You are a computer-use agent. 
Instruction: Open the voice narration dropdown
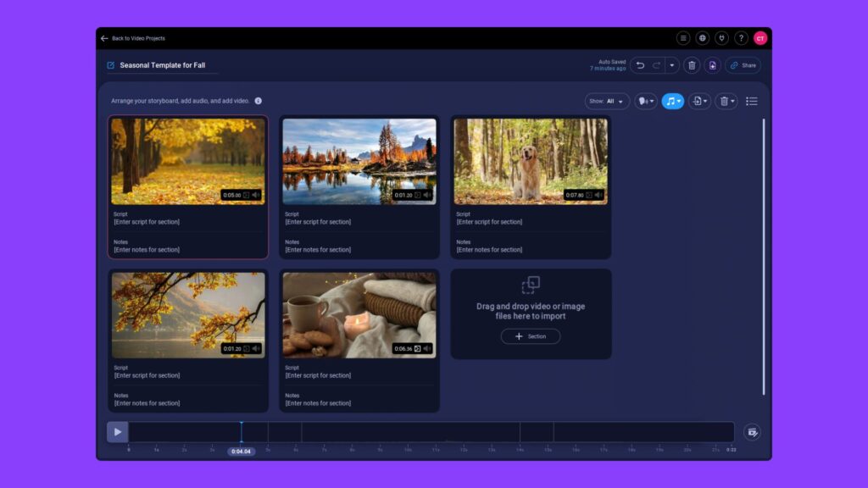(646, 102)
